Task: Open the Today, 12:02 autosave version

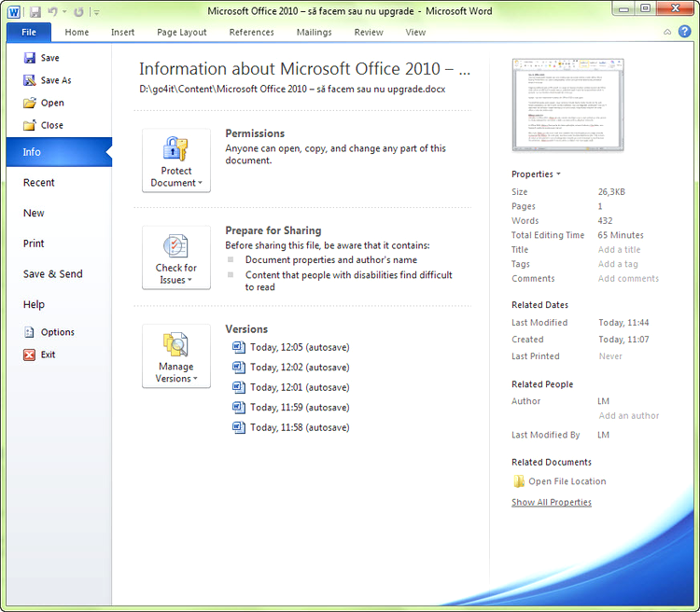Action: pyautogui.click(x=291, y=368)
